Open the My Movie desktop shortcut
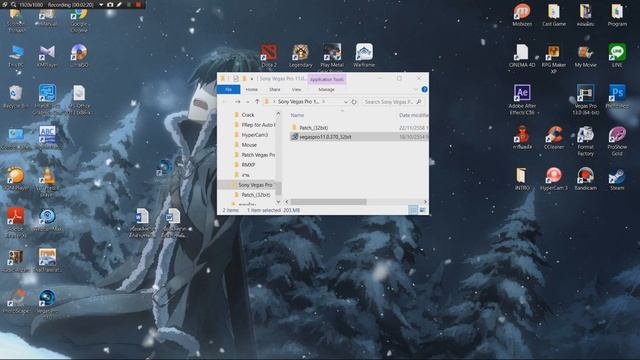The width and height of the screenshot is (640, 360). (585, 56)
